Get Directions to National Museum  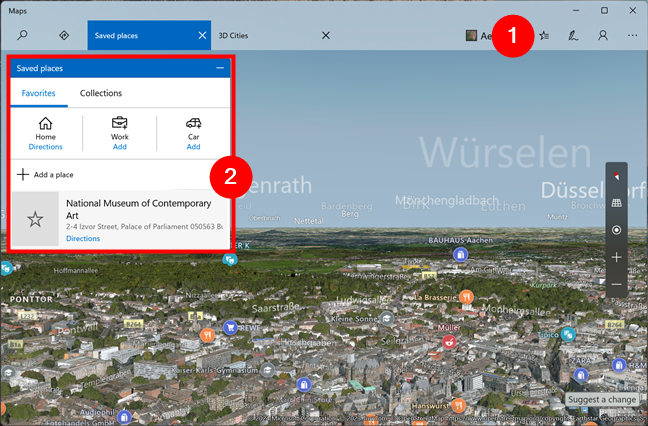[x=83, y=238]
